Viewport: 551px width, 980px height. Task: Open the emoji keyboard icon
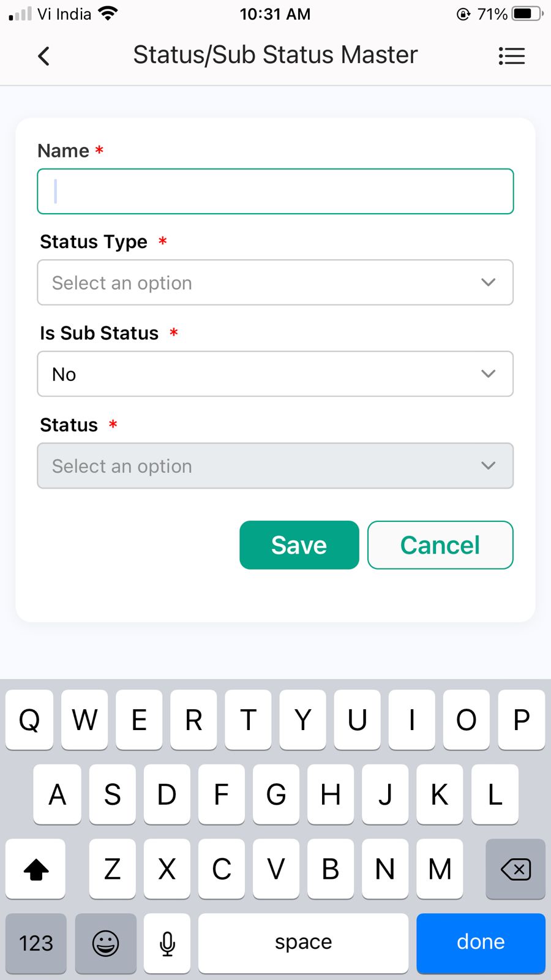(105, 943)
